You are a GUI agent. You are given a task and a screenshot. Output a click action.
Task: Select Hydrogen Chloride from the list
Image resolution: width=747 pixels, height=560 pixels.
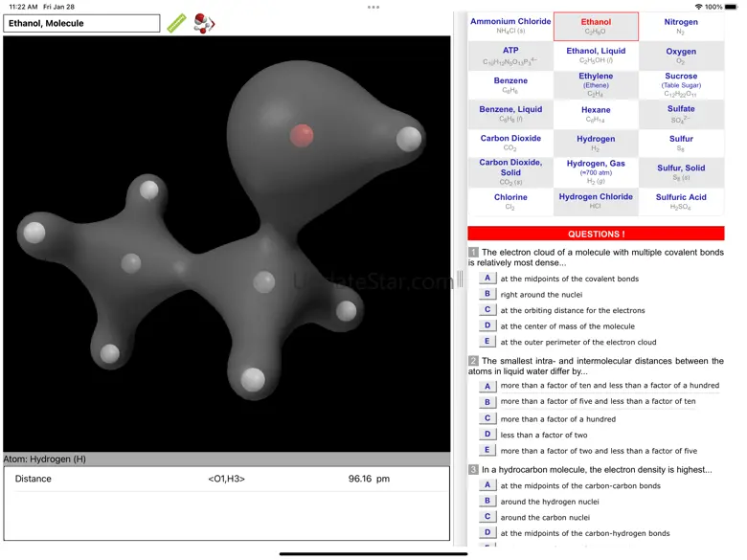(x=596, y=201)
